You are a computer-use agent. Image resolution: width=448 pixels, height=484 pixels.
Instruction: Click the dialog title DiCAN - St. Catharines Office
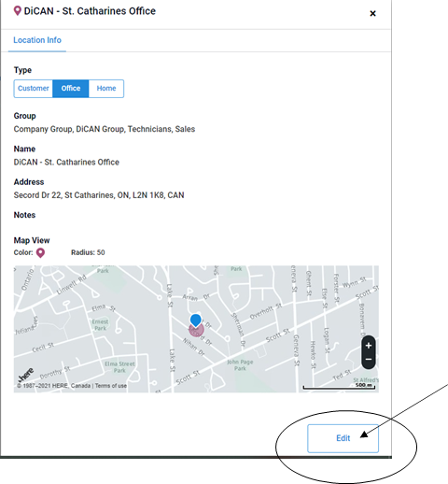90,11
